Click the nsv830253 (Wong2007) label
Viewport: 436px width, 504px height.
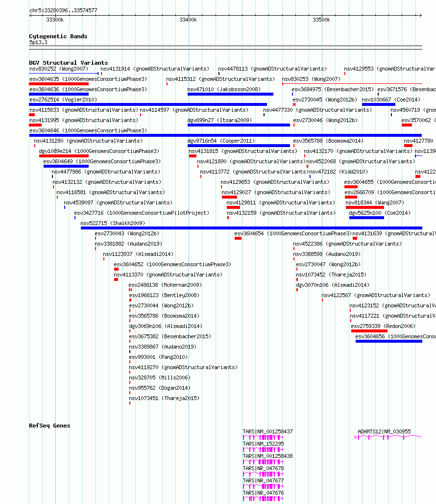(x=311, y=79)
